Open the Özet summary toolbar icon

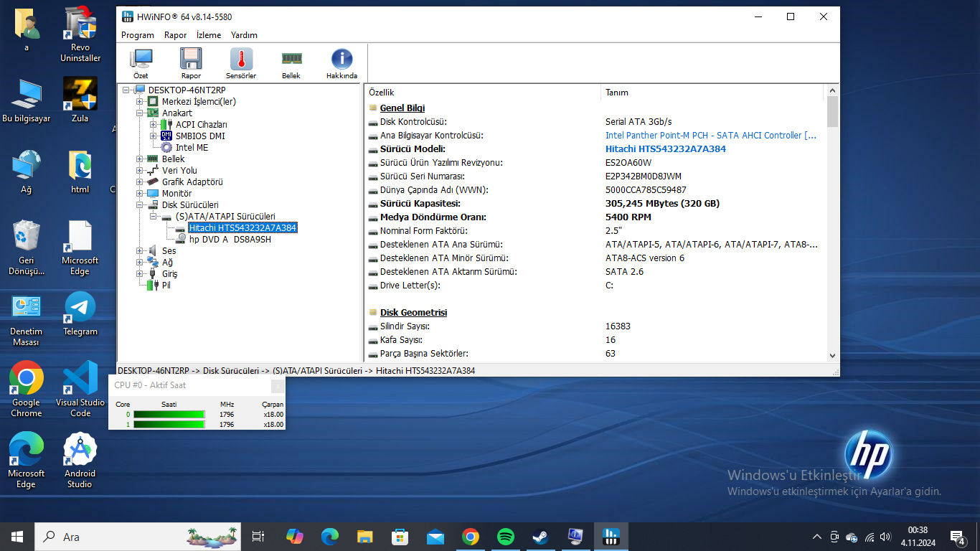(141, 63)
